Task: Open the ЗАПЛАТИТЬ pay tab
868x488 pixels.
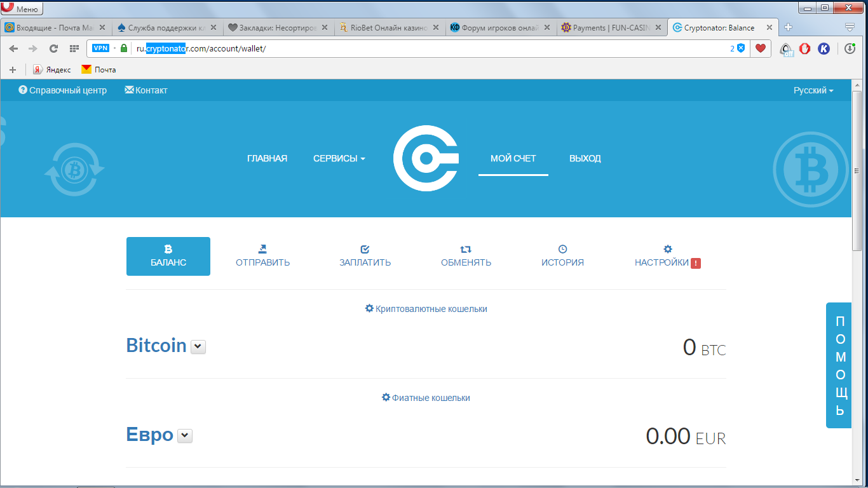Action: pos(365,256)
